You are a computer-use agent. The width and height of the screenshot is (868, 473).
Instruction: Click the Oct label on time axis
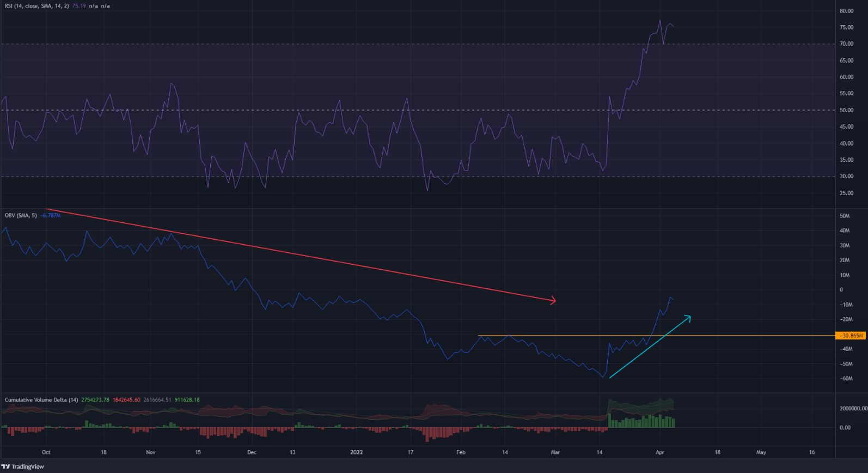tap(46, 452)
